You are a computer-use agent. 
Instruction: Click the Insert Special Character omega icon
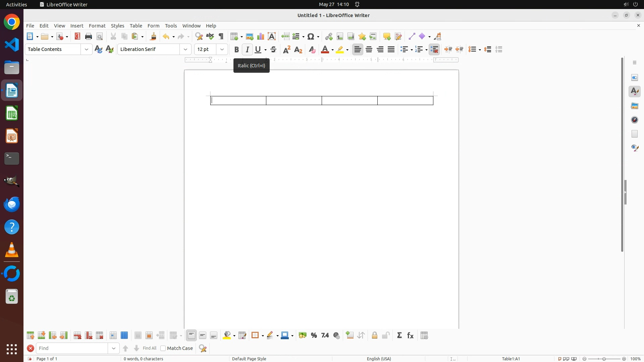[311, 37]
